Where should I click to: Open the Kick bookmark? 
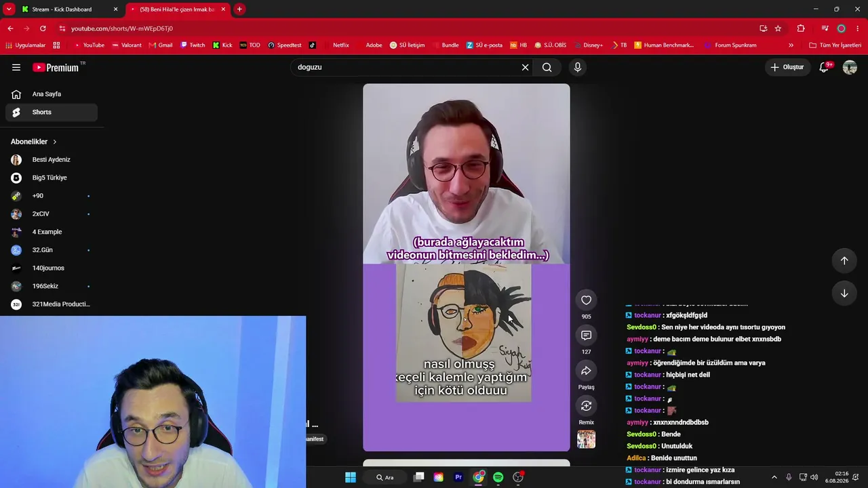click(222, 45)
